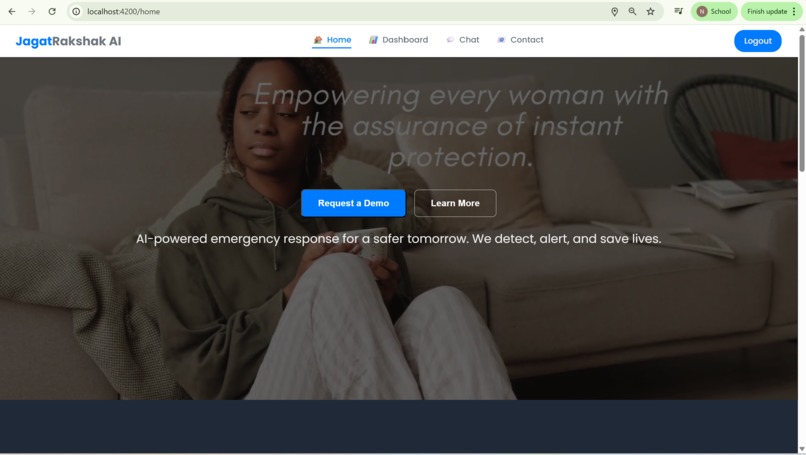This screenshot has height=455, width=806.
Task: Click the location pin icon in address bar
Action: coord(614,11)
